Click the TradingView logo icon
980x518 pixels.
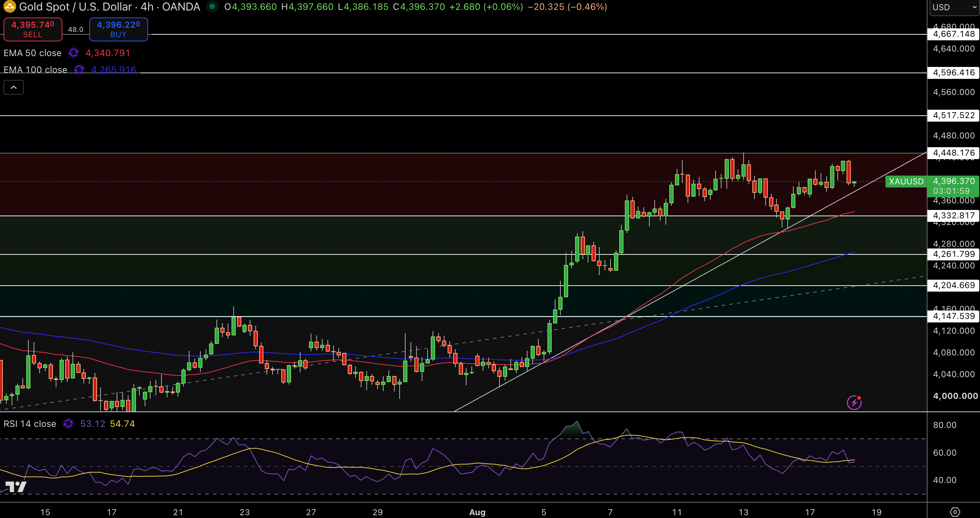click(x=16, y=487)
